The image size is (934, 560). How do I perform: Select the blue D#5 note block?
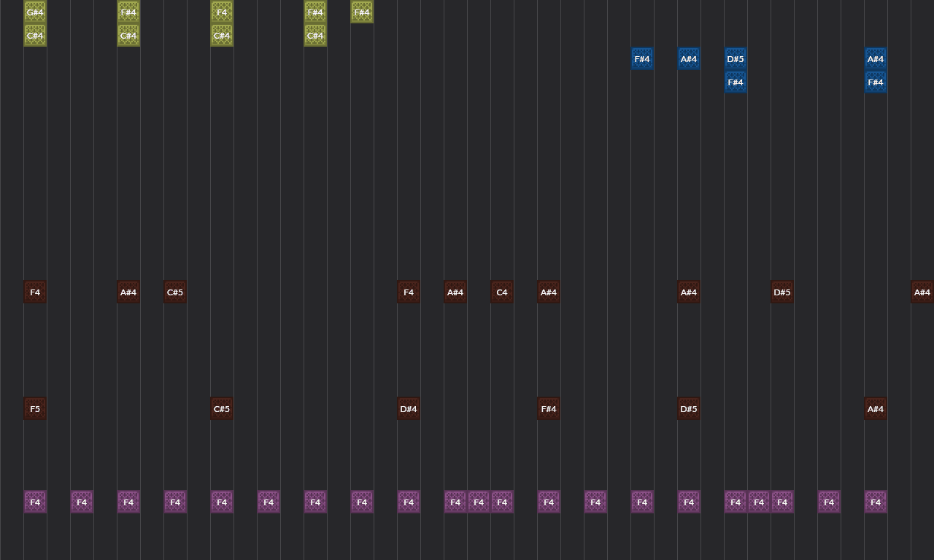736,58
